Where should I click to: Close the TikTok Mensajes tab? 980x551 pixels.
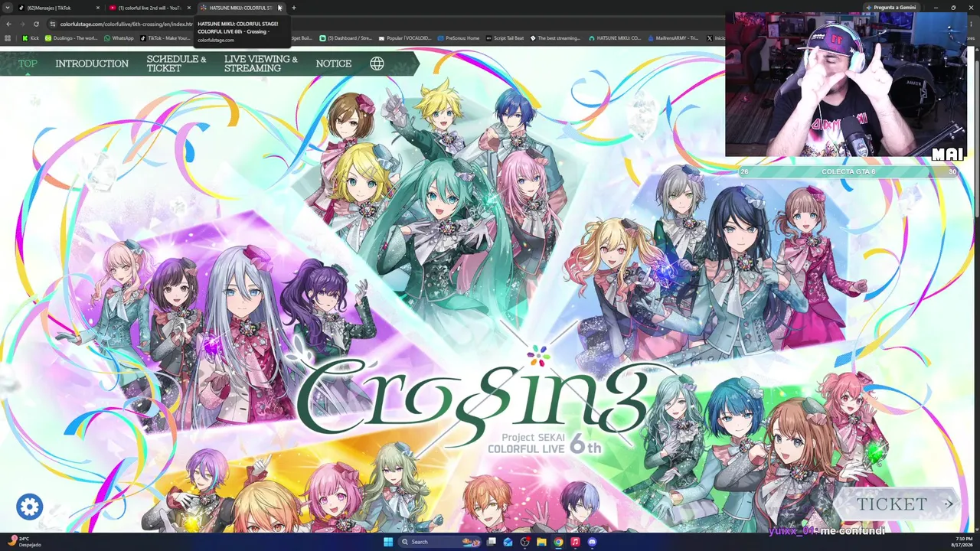tap(98, 8)
